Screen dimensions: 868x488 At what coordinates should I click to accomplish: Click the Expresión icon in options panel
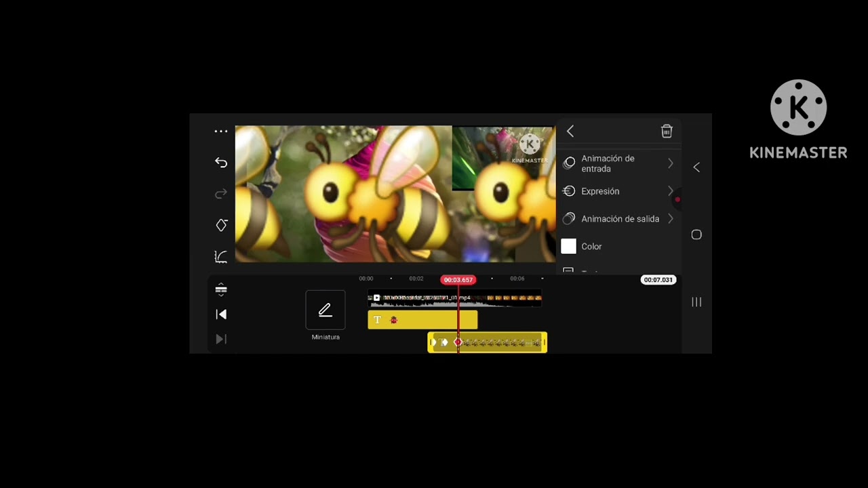click(569, 191)
